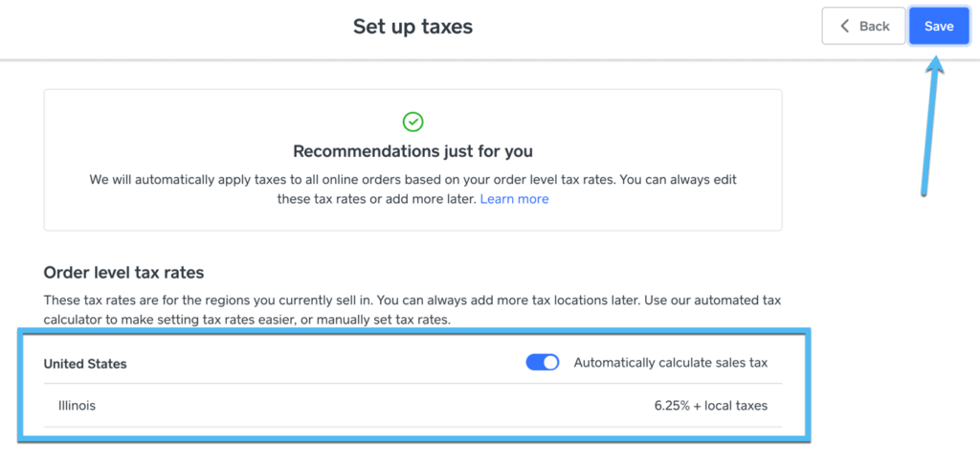Click the green checkmark circle icon

click(x=412, y=122)
